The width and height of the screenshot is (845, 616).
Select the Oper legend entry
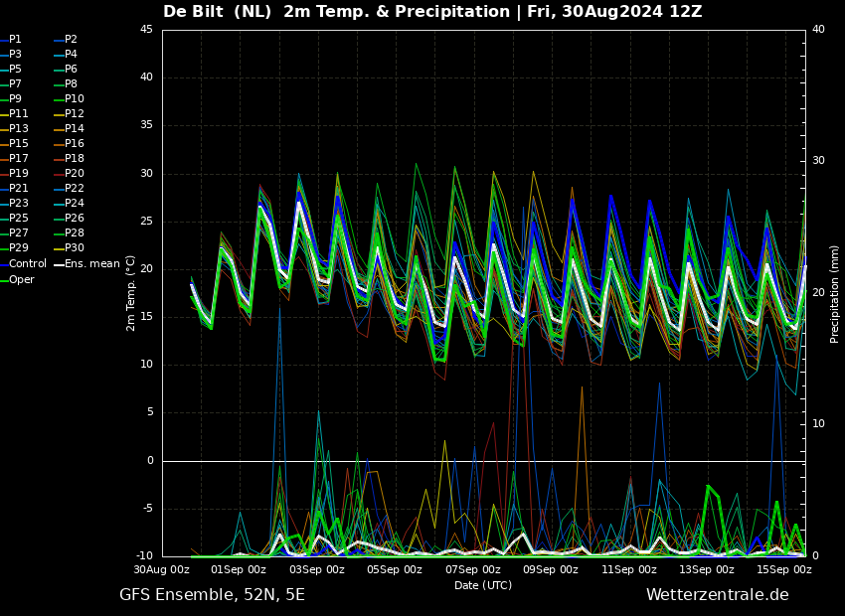17,280
